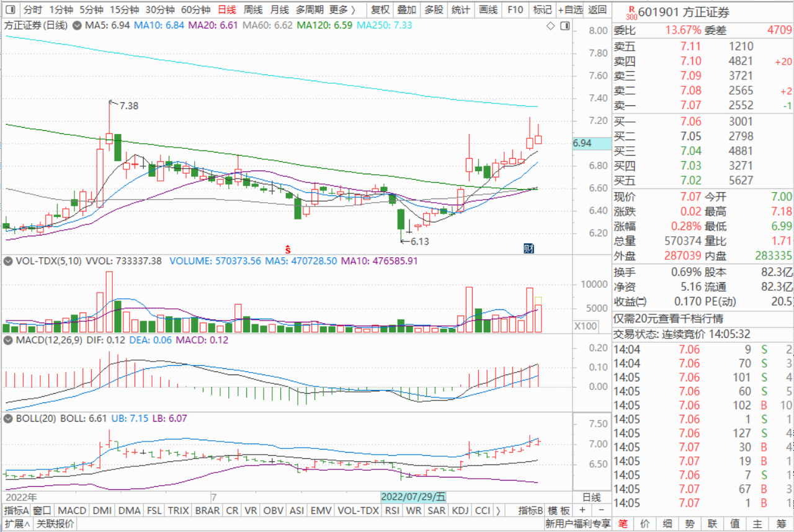Switch to the 60分钟 period
Image resolution: width=794 pixels, height=532 pixels.
tap(196, 10)
